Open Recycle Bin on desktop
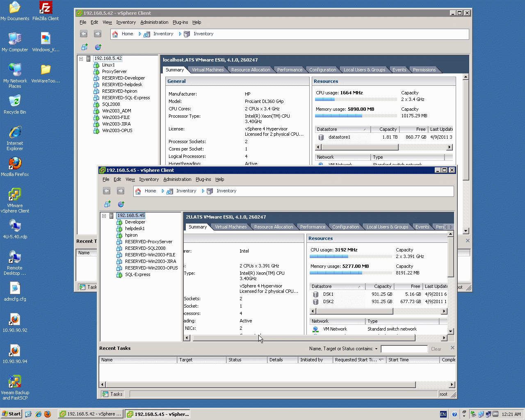The width and height of the screenshot is (525, 420). [15, 105]
